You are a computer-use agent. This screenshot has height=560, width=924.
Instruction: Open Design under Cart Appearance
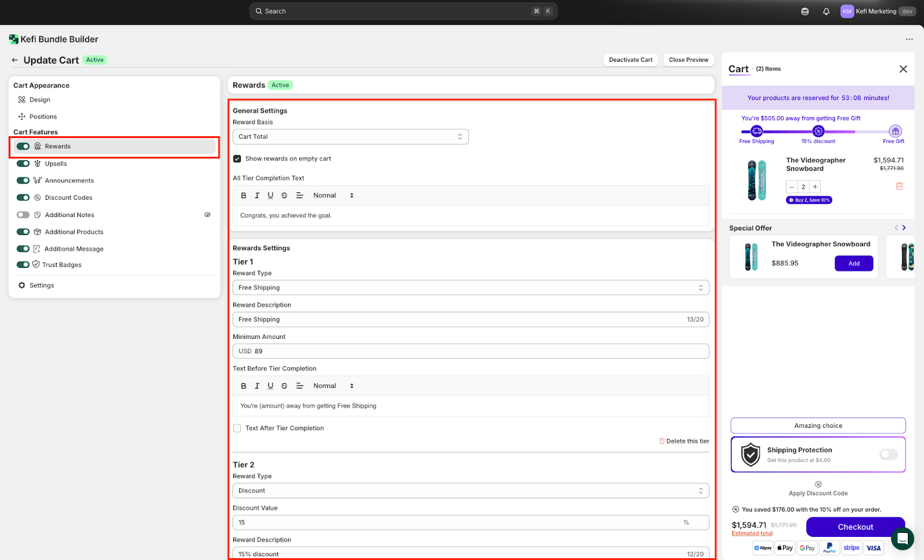pos(40,100)
